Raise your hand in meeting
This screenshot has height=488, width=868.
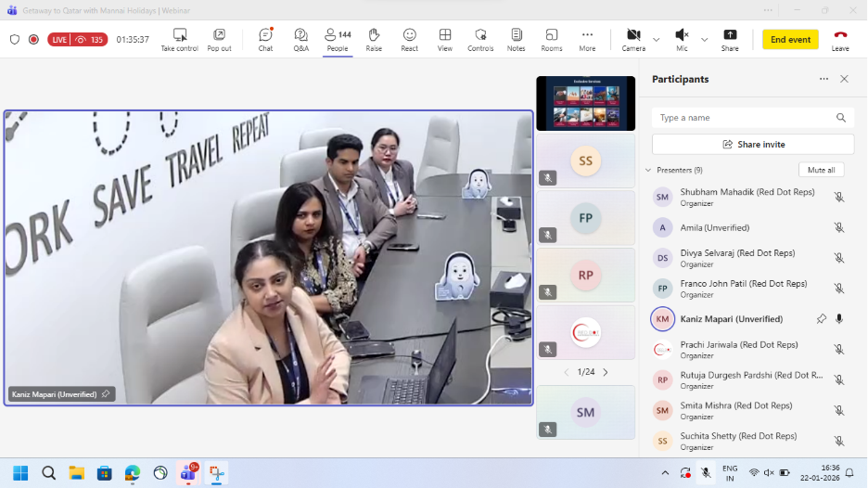click(374, 39)
